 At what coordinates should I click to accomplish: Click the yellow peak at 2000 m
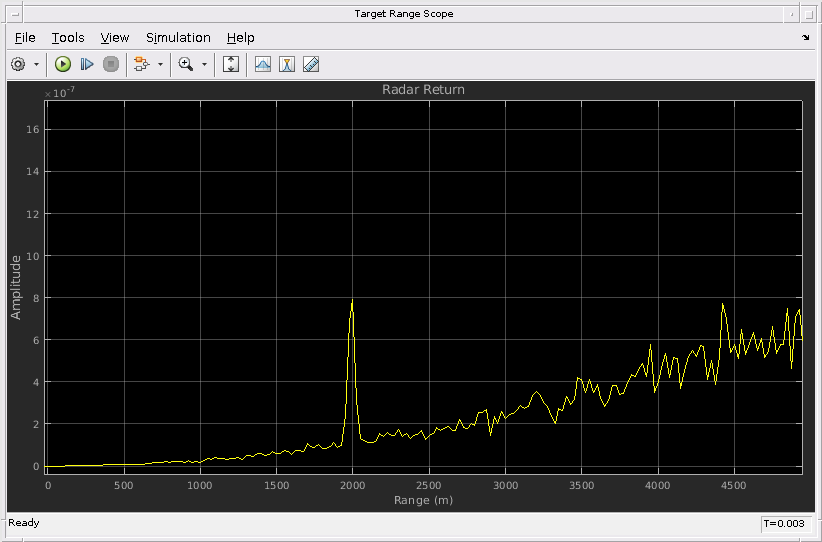[x=352, y=301]
